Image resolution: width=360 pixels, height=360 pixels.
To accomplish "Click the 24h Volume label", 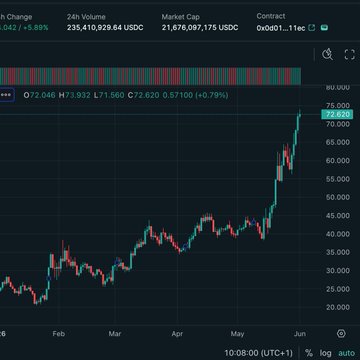I will pos(86,17).
